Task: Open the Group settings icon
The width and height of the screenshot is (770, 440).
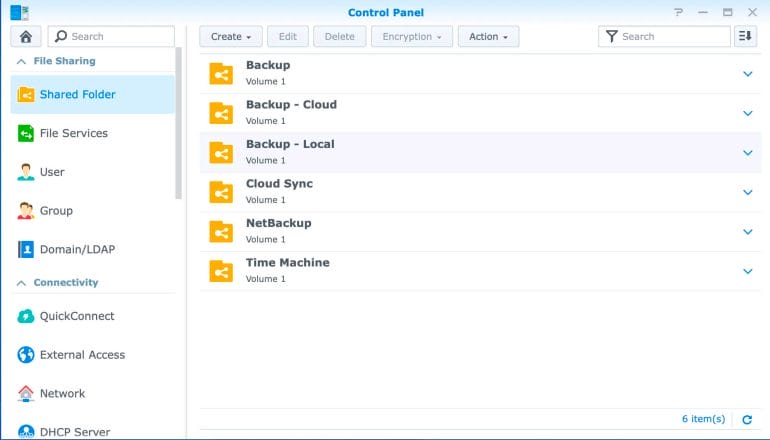Action: (x=26, y=211)
